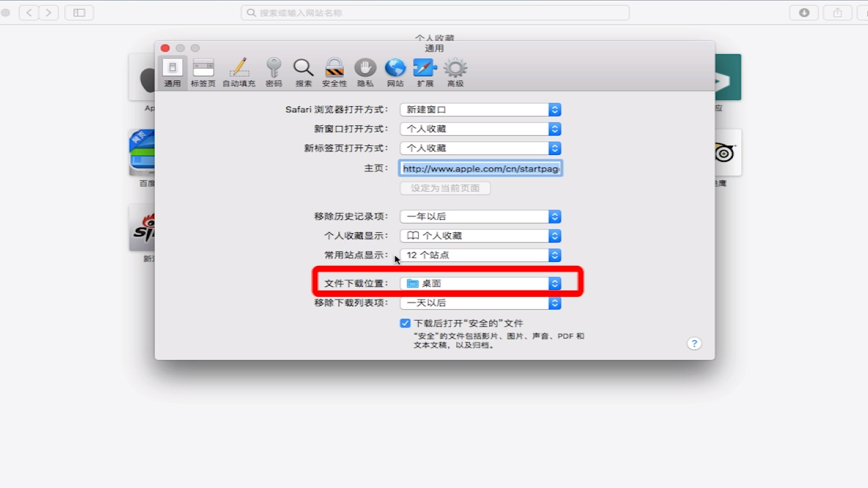Open the Passwords (密码) pane
The width and height of the screenshot is (868, 488).
point(273,73)
